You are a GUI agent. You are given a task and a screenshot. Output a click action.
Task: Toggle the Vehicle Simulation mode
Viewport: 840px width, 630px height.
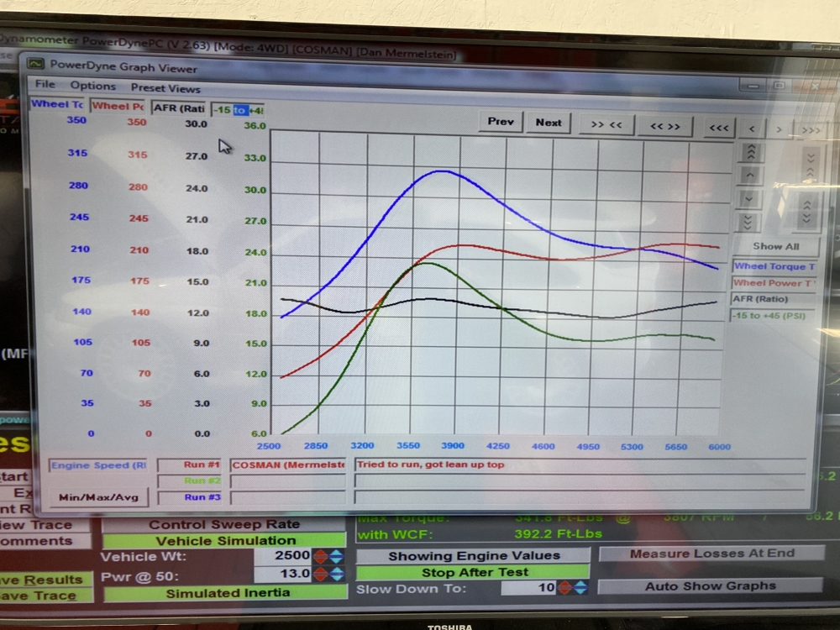pyautogui.click(x=225, y=541)
